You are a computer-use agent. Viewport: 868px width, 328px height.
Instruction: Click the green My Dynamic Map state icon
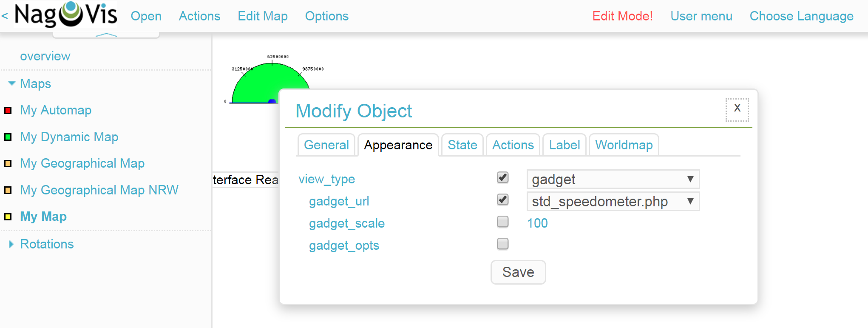click(x=8, y=137)
